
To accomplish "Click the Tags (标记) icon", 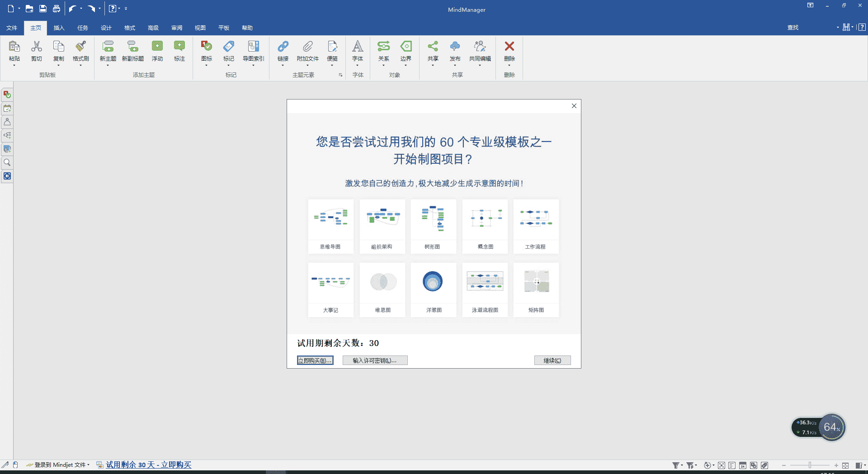I will (x=229, y=47).
